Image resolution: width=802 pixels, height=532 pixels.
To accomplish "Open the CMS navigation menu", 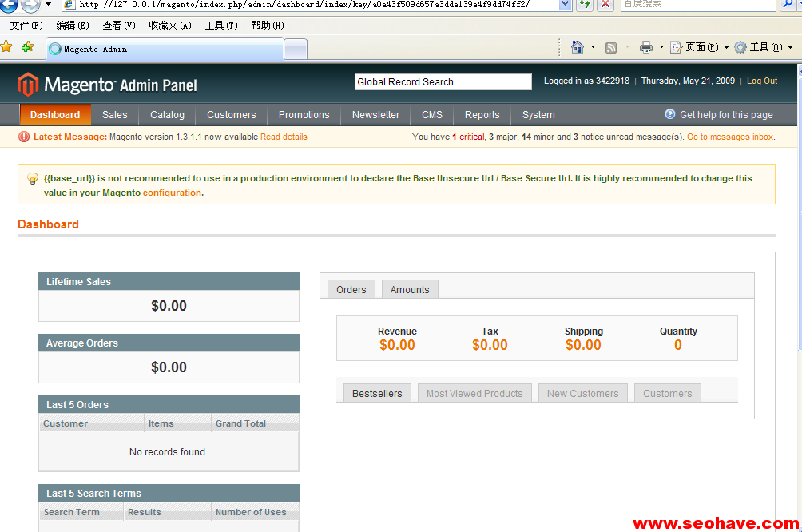I will pos(431,114).
